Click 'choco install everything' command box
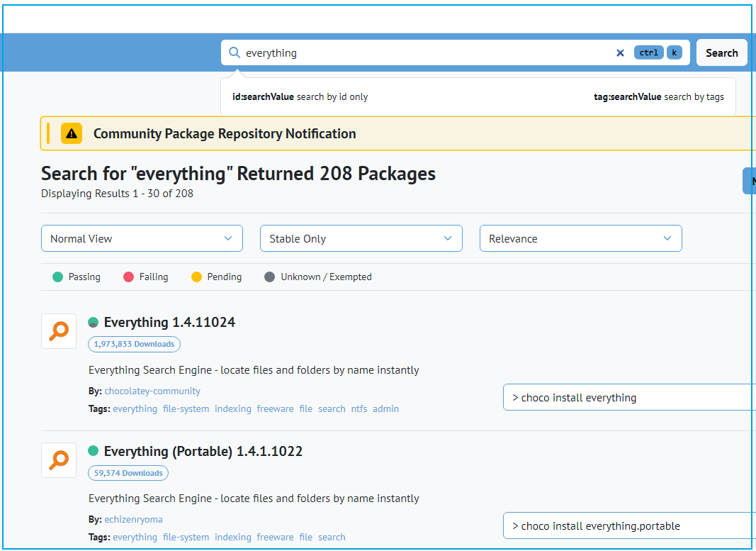This screenshot has height=551, width=756. [629, 398]
